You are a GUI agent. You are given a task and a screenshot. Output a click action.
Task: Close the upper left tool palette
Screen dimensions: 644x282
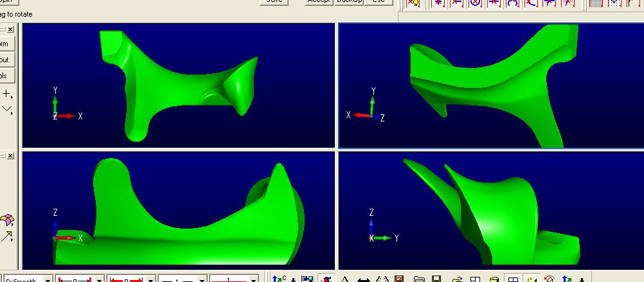click(x=10, y=30)
